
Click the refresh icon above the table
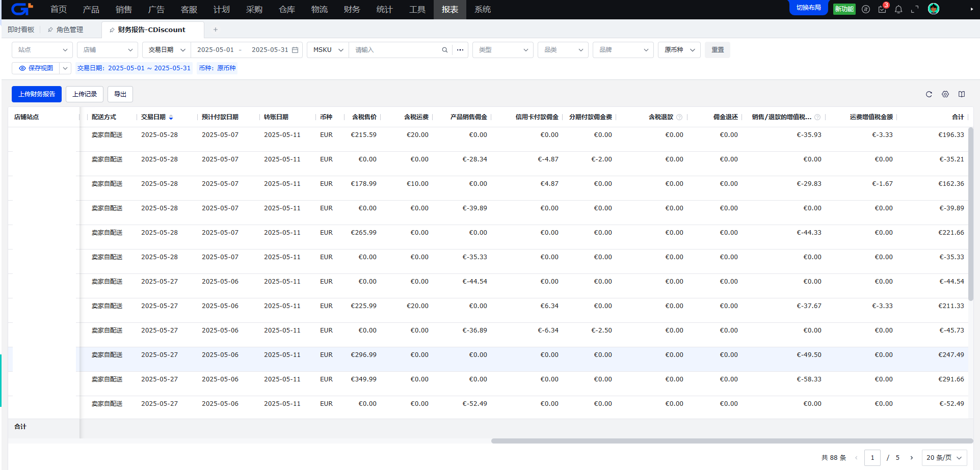929,94
